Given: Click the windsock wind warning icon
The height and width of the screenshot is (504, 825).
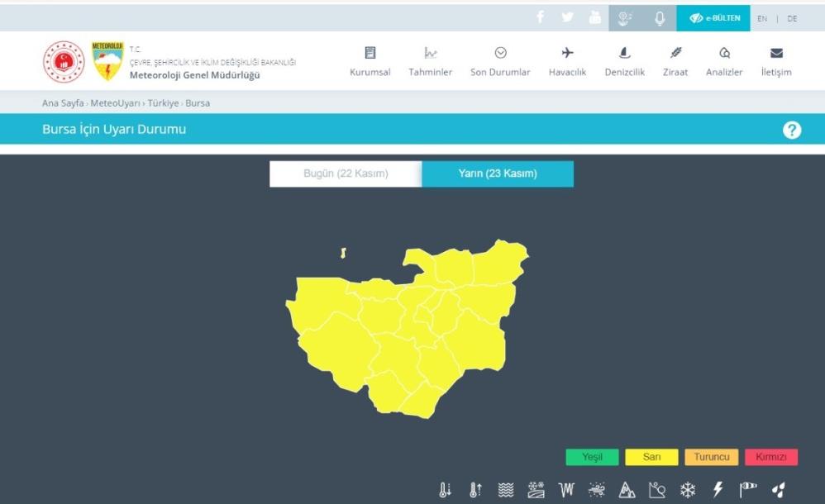Looking at the screenshot, I should click(748, 490).
